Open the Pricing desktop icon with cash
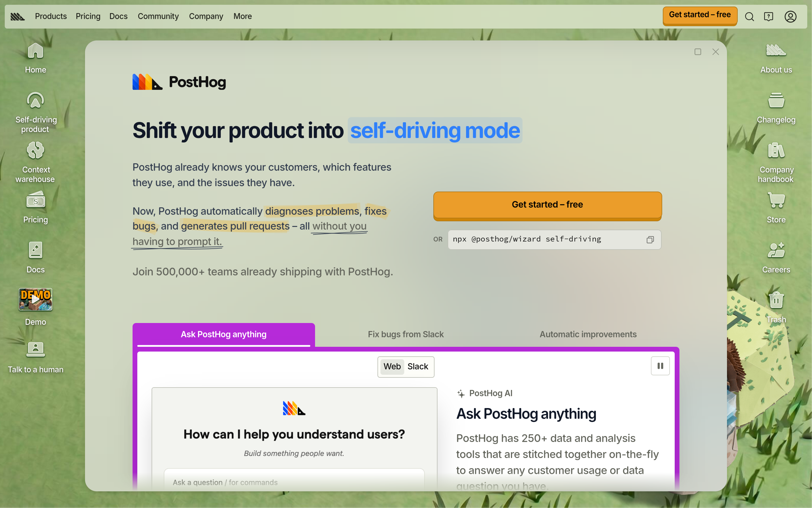Screen dimensions: 812x508 [x=36, y=207]
